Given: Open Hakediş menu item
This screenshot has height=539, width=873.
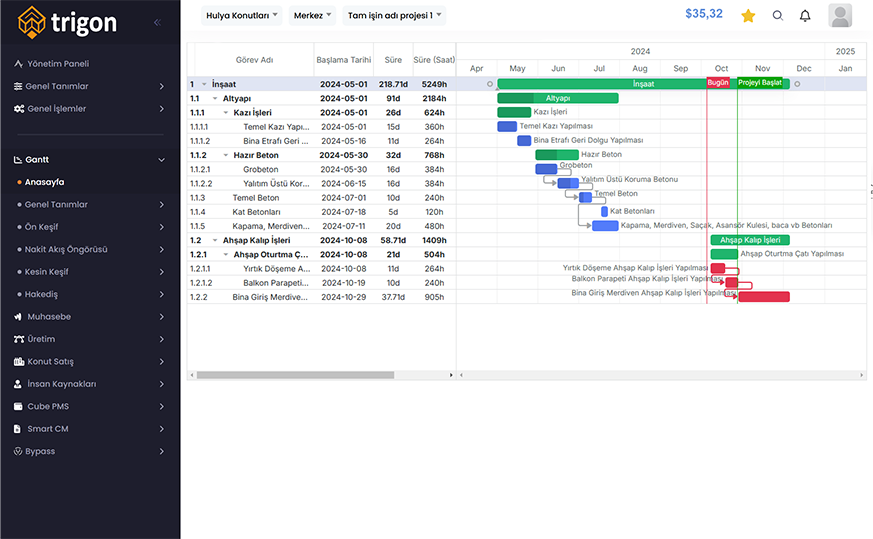Looking at the screenshot, I should coord(41,294).
